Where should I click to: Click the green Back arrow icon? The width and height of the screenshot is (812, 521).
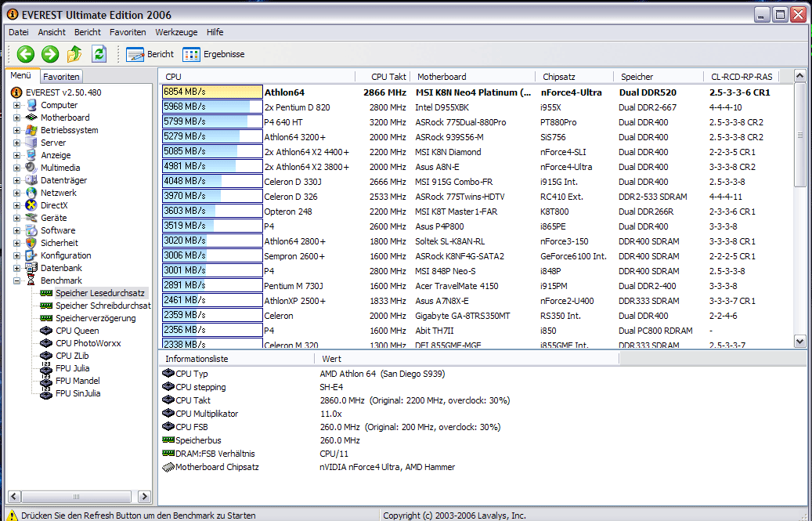click(25, 54)
